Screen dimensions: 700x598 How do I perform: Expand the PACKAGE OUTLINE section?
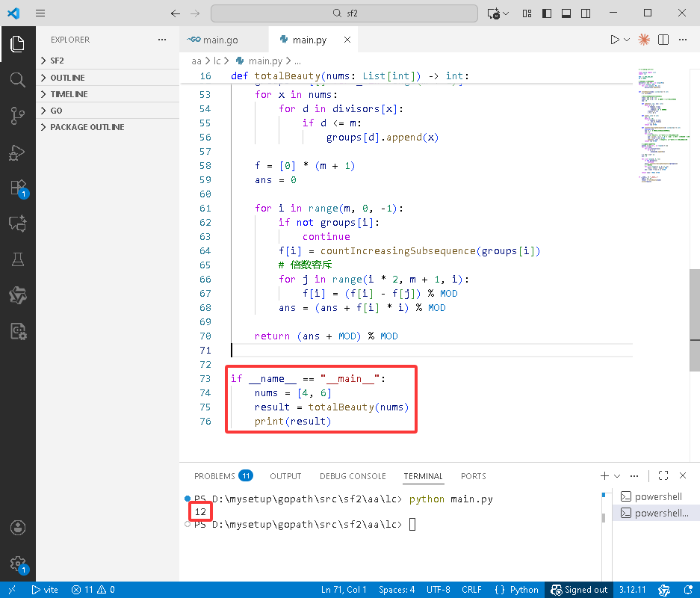108,127
